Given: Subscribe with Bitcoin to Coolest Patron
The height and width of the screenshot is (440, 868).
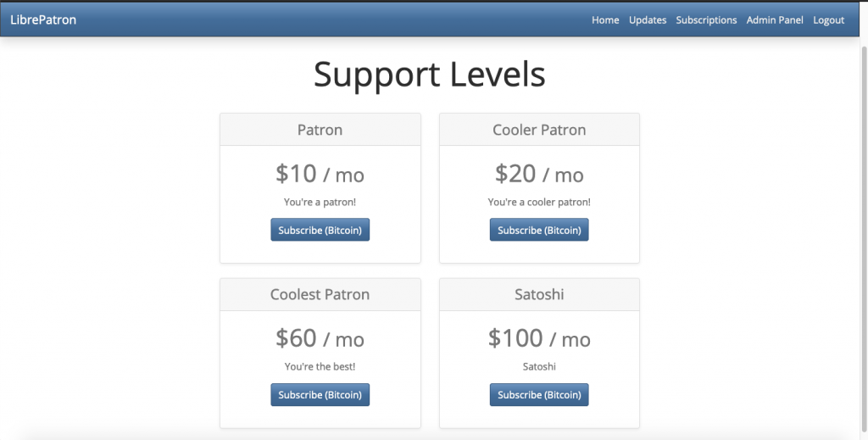Looking at the screenshot, I should point(320,394).
